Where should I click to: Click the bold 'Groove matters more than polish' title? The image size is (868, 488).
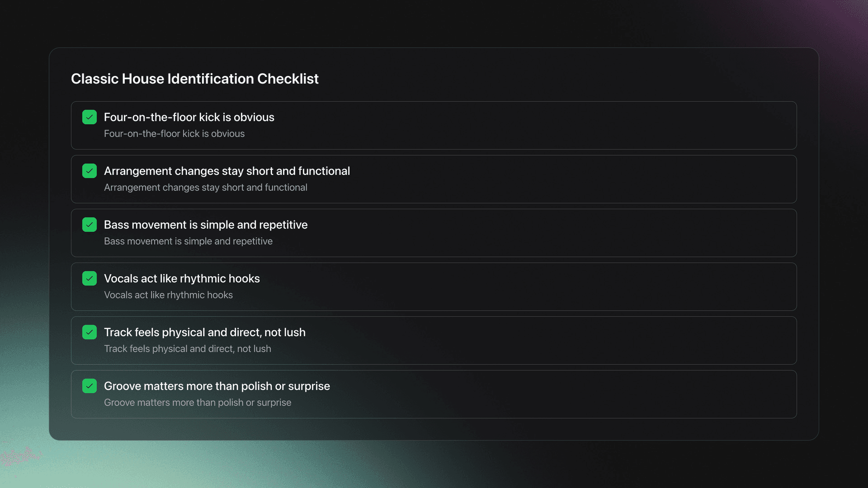pyautogui.click(x=217, y=386)
